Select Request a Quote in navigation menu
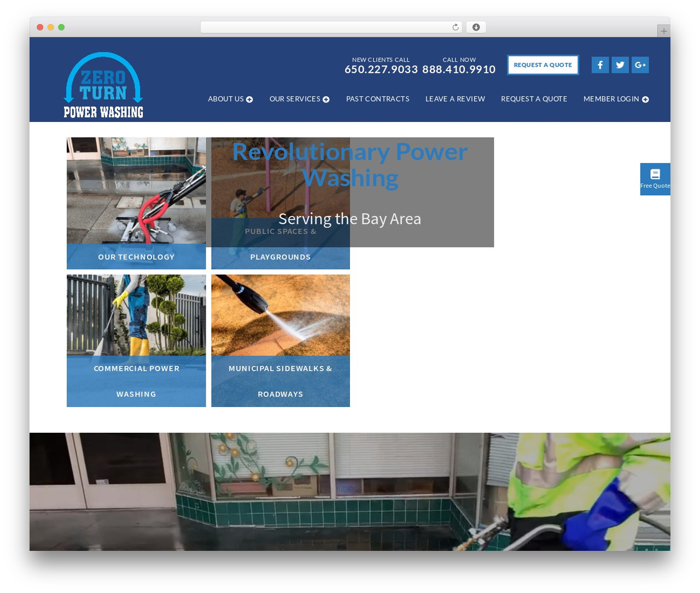Viewport: 700px width, 593px height. coord(534,99)
